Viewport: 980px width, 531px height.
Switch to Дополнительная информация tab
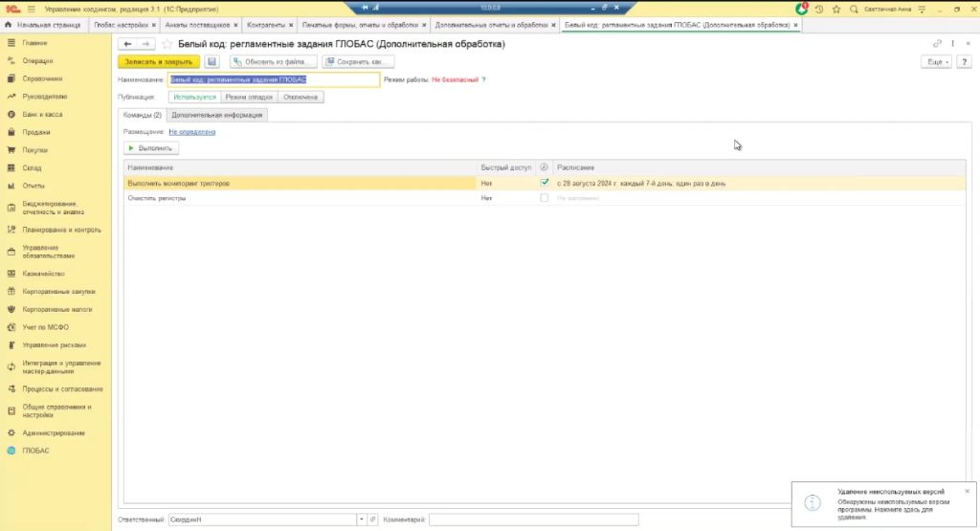[217, 115]
